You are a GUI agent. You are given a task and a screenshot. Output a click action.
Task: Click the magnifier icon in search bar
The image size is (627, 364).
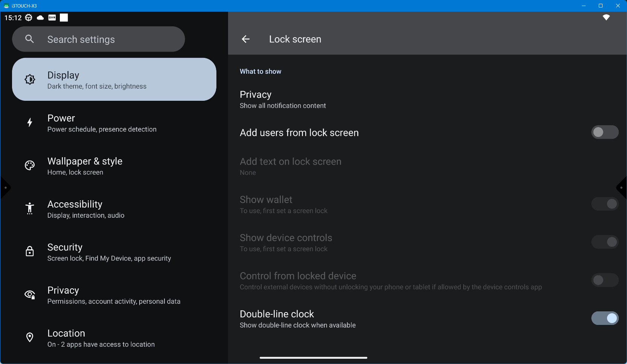click(x=30, y=39)
